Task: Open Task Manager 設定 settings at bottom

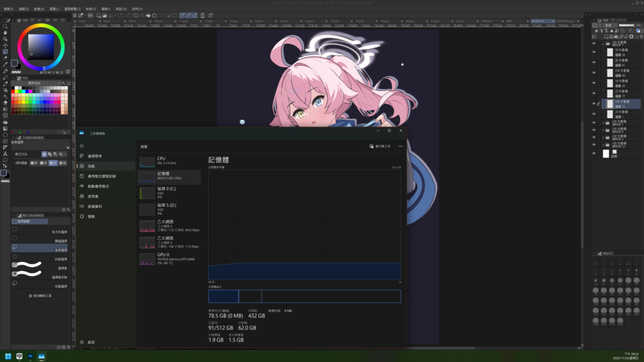Action: tap(87, 343)
